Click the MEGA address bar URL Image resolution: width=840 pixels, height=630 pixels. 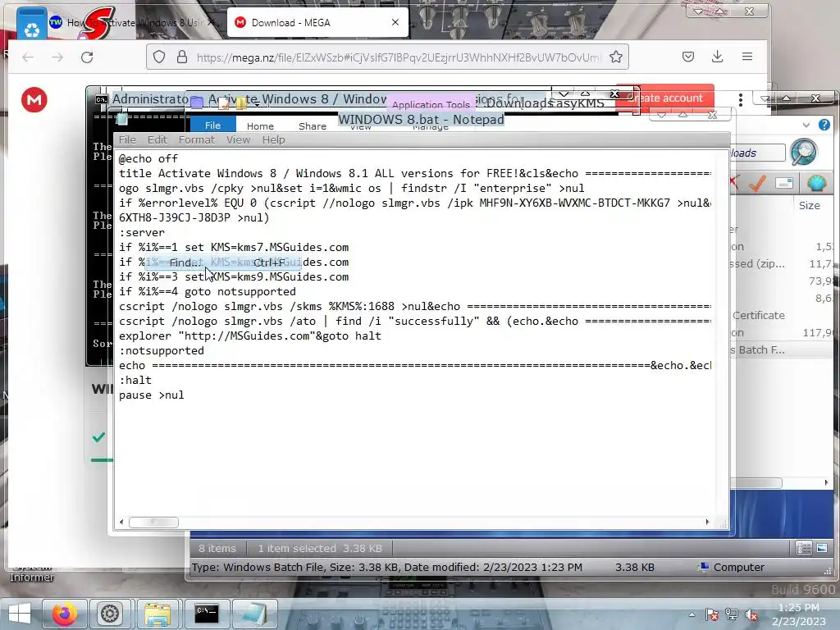pyautogui.click(x=399, y=57)
